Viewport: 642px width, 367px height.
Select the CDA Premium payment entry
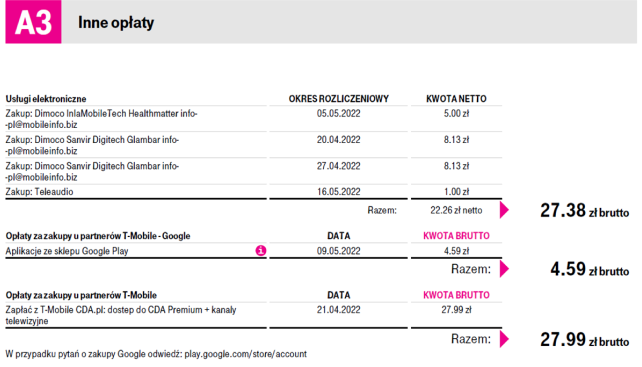point(253,315)
